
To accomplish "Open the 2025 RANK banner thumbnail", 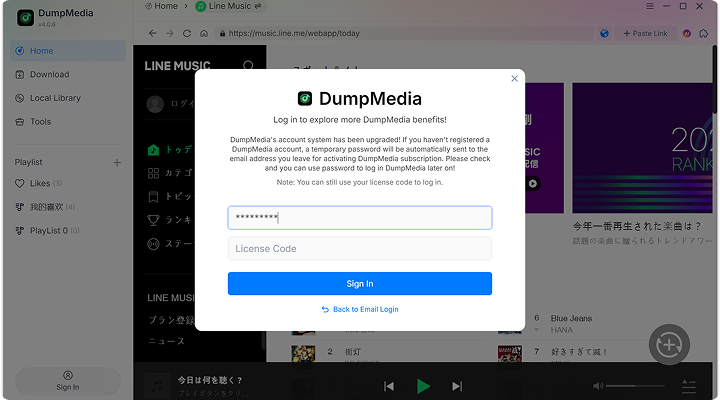I will [x=642, y=148].
